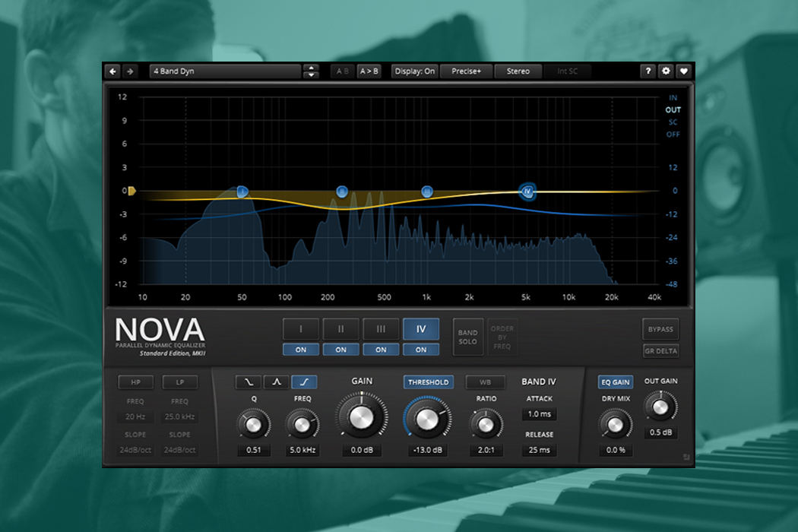Image resolution: width=798 pixels, height=532 pixels.
Task: Toggle band IV ON switch
Action: point(421,350)
